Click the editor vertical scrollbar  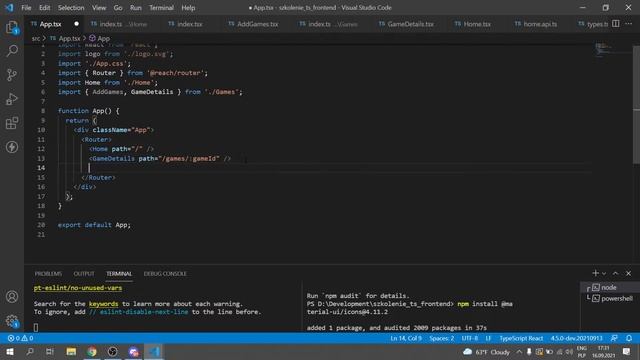pos(636,104)
